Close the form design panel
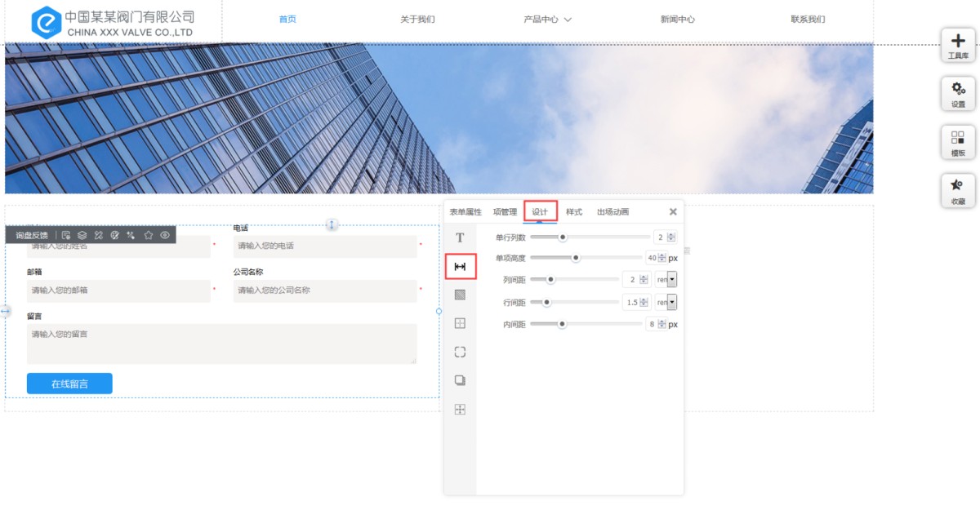This screenshot has width=980, height=506. (x=673, y=212)
